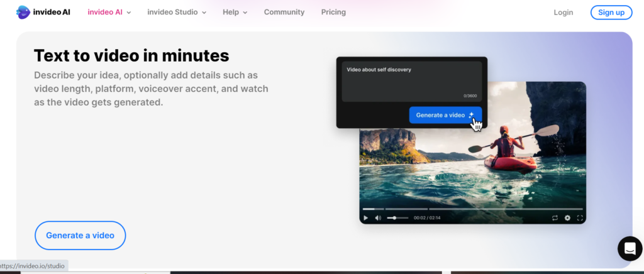The width and height of the screenshot is (644, 274).
Task: Click the Login link
Action: tap(563, 13)
